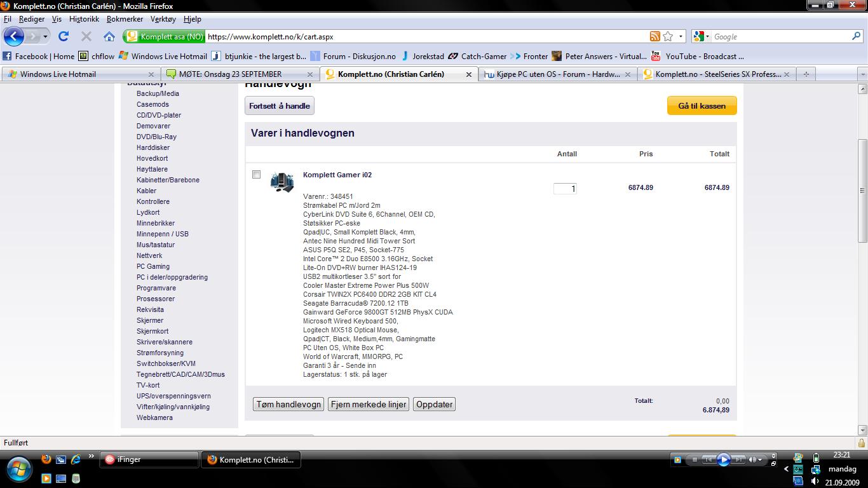Switch to the Kjøpe PC uten OS tab
Screen dimensions: 868x488
click(x=557, y=74)
